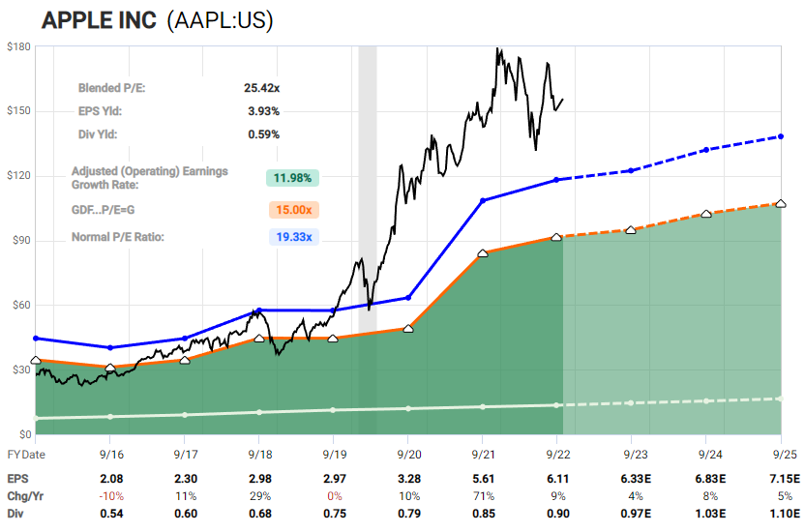The height and width of the screenshot is (532, 805).
Task: Select the EPS value 2.98
Action: [x=260, y=479]
